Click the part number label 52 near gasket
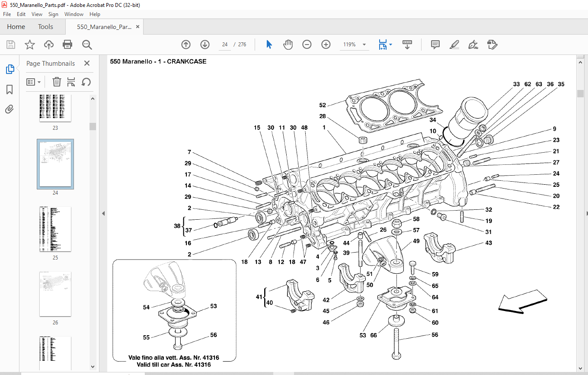The width and height of the screenshot is (588, 375). point(323,105)
